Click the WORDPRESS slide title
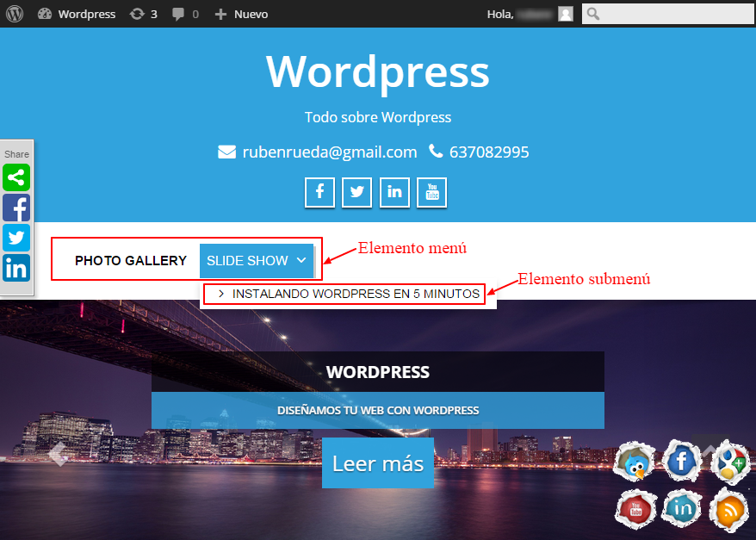Screen dimensions: 756x540 (x=378, y=372)
